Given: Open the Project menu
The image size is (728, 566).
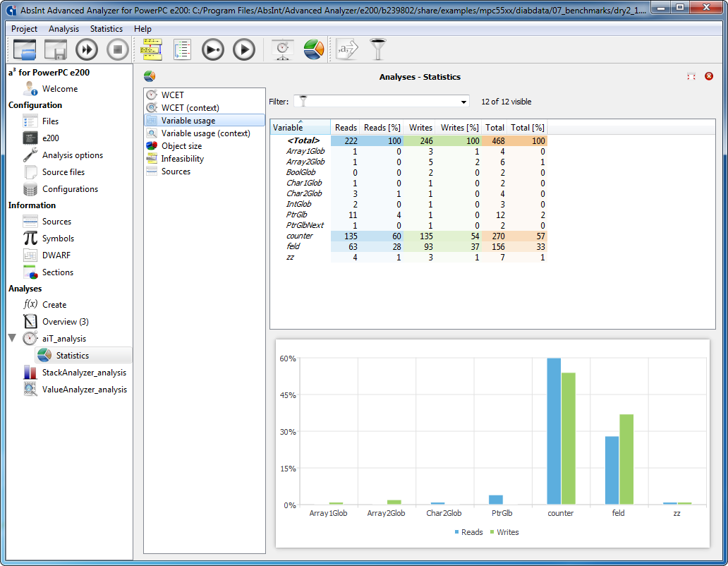Looking at the screenshot, I should [x=24, y=29].
